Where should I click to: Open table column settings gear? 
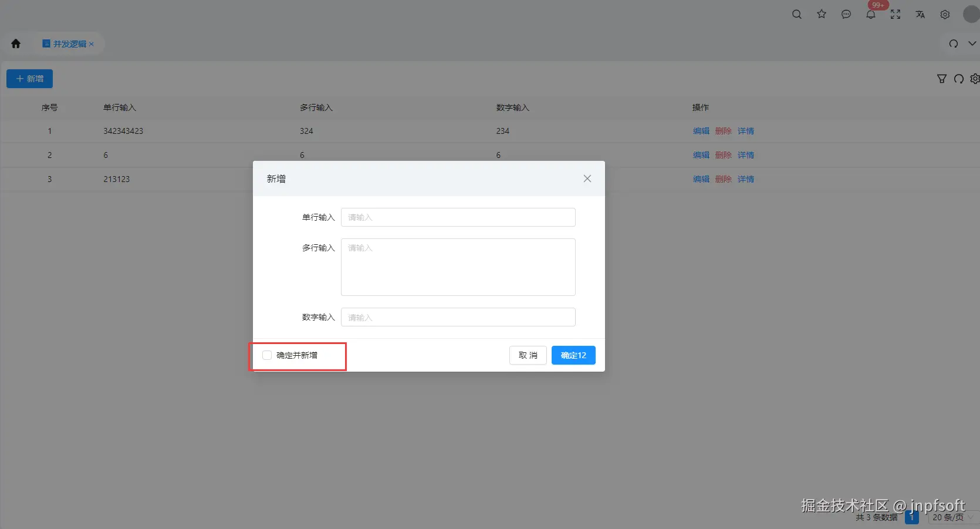coord(975,79)
